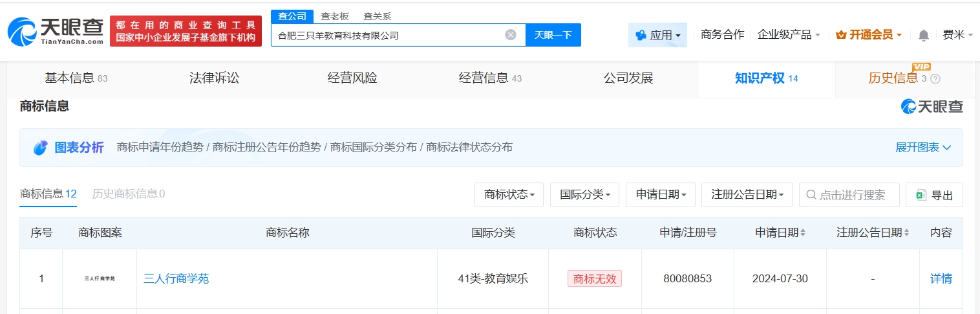Select the 商标信息 12 sub-tab
The image size is (980, 314).
tap(48, 194)
